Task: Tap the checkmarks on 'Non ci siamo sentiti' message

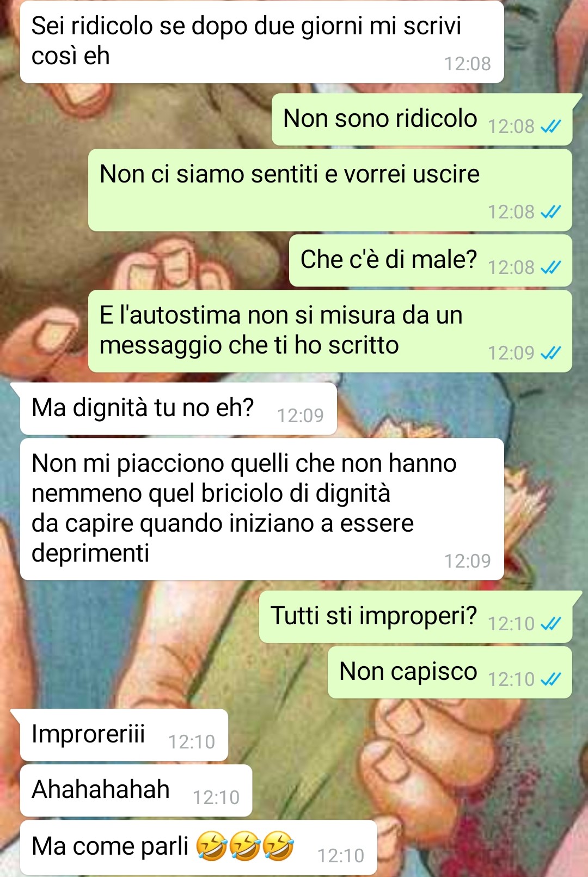Action: click(550, 212)
